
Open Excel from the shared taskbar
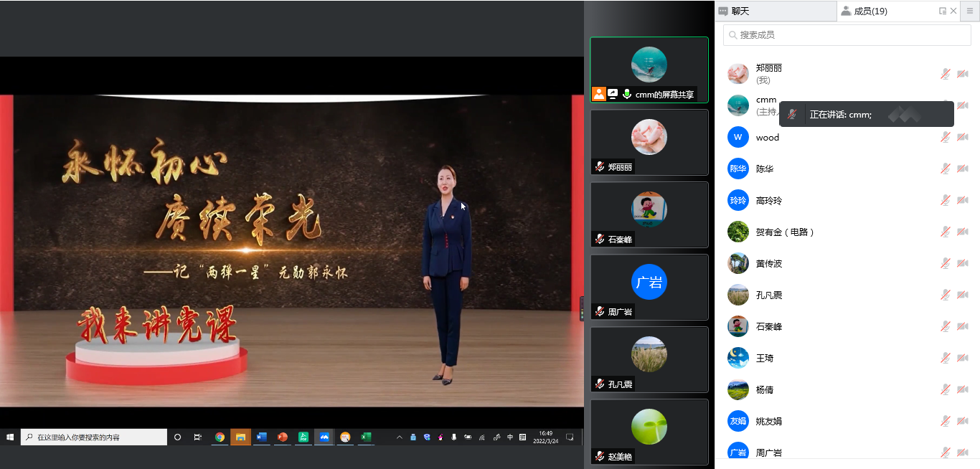coord(365,437)
